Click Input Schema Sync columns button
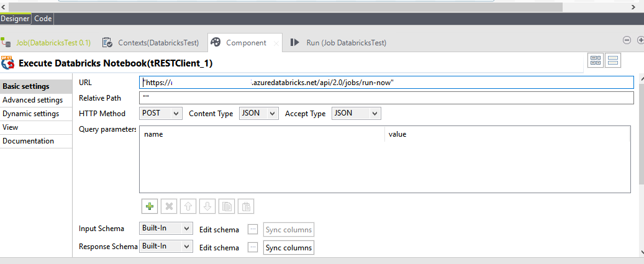Image resolution: width=644 pixels, height=264 pixels. [289, 230]
